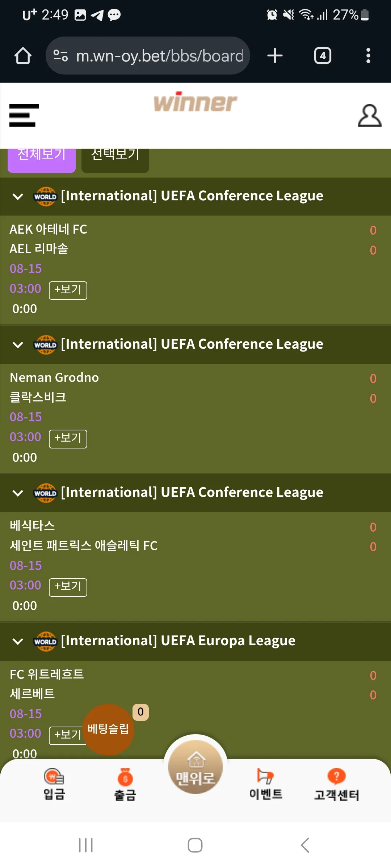Click +보기 for 베식타스 match
The height and width of the screenshot is (868, 391).
[x=68, y=587]
